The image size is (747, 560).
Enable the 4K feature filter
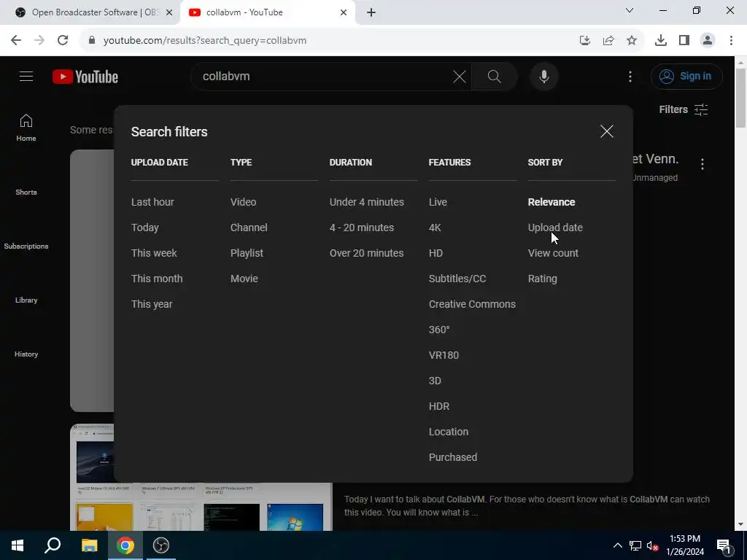tap(435, 227)
